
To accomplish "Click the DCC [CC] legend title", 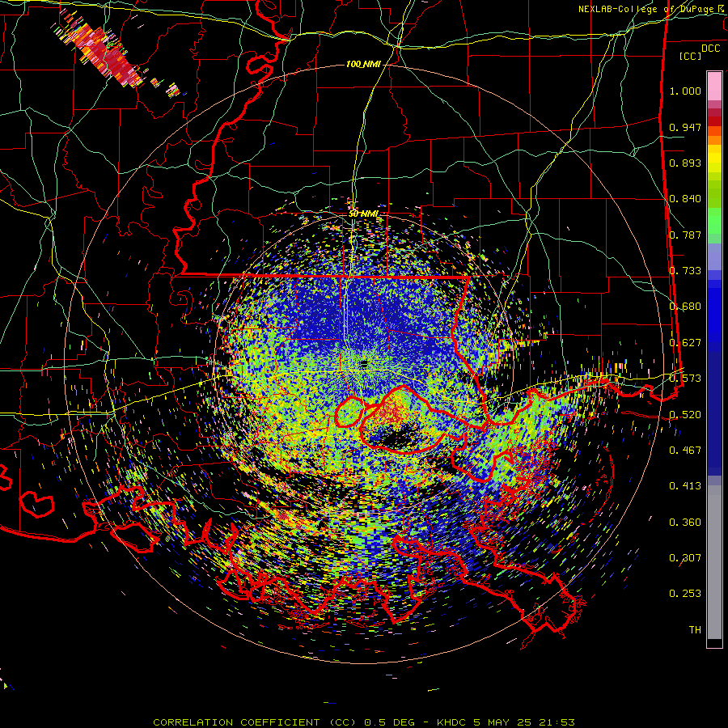I will click(699, 53).
